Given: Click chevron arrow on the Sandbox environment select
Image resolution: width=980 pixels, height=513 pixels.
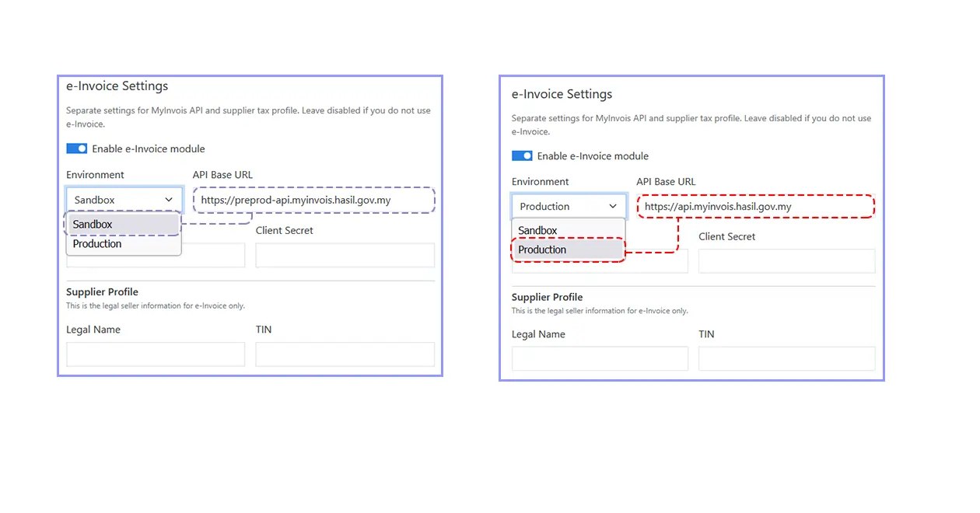Looking at the screenshot, I should point(169,200).
